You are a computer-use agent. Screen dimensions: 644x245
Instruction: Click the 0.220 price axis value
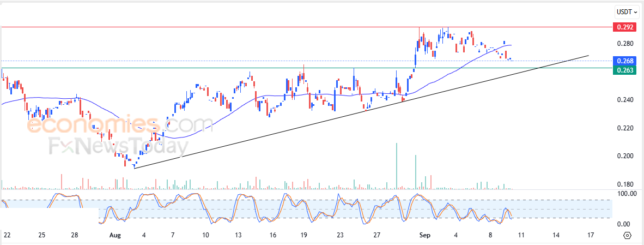click(626, 128)
